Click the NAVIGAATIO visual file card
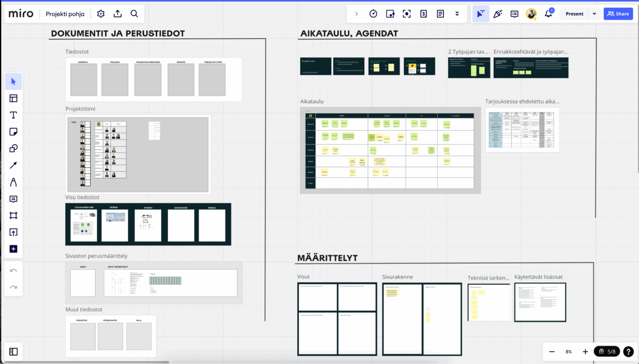639x364 pixels. [x=181, y=226]
